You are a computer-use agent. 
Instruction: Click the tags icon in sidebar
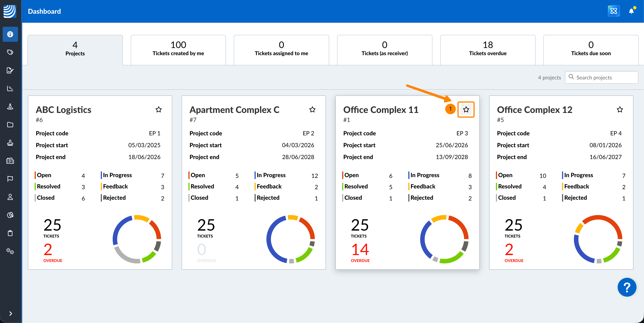[10, 52]
